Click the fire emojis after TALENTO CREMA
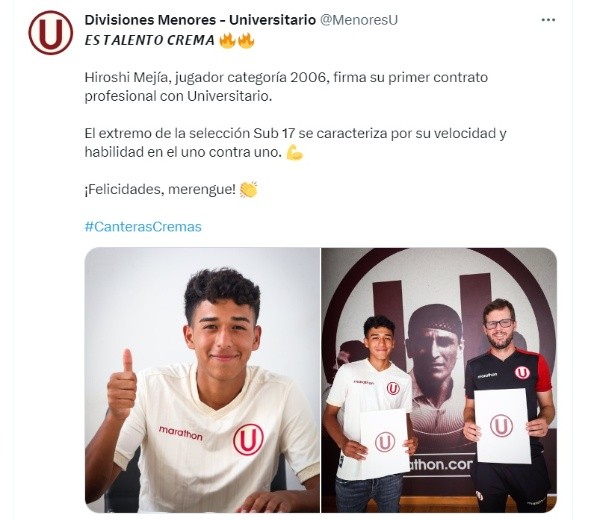 pos(236,40)
